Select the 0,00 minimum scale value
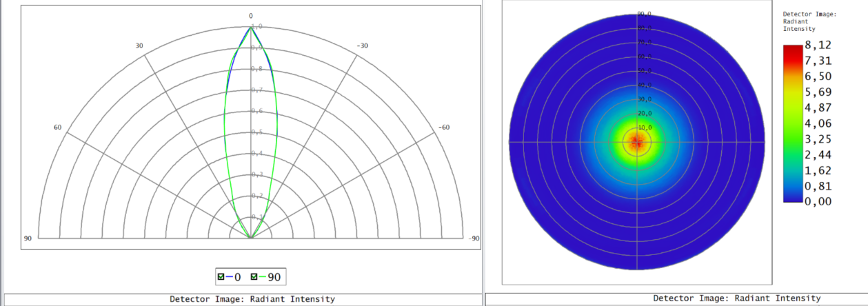Viewport: 868px width, 306px height. (819, 201)
